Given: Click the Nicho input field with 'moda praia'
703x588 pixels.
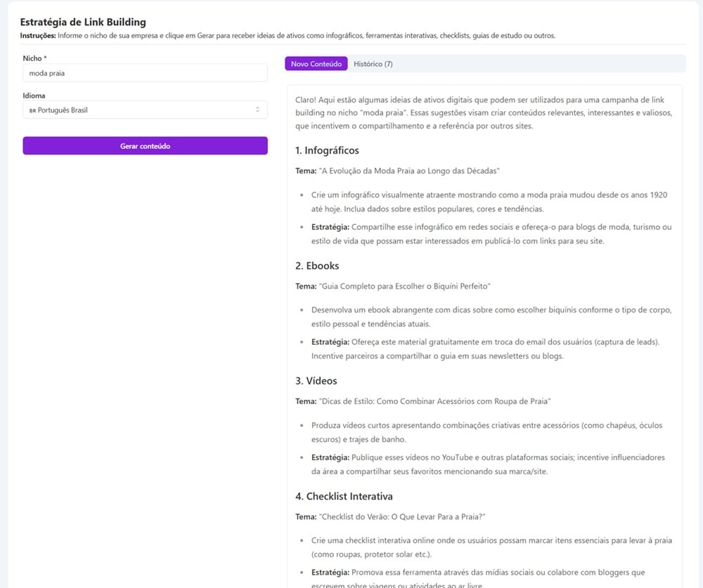Looking at the screenshot, I should tap(145, 73).
